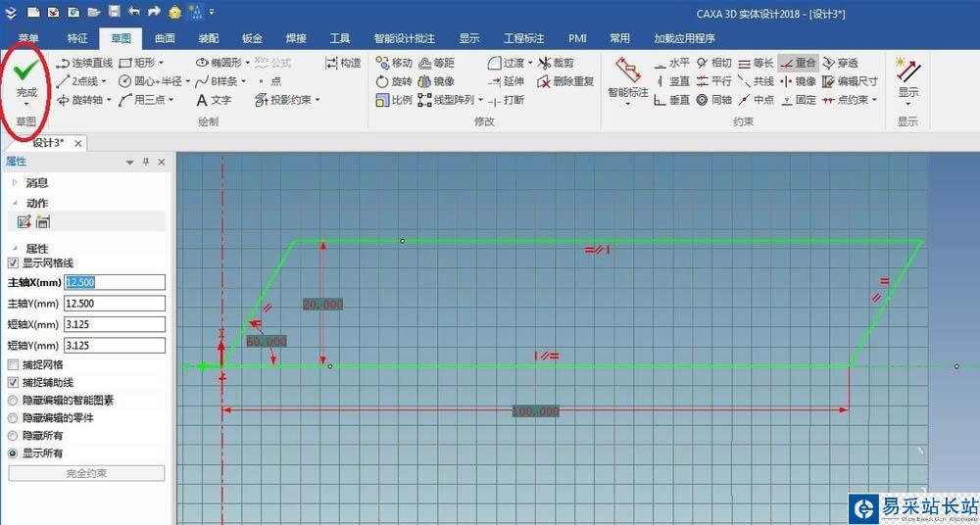Select the 裁剪 trim tool
Viewport: 980px width, 525px height.
click(556, 63)
